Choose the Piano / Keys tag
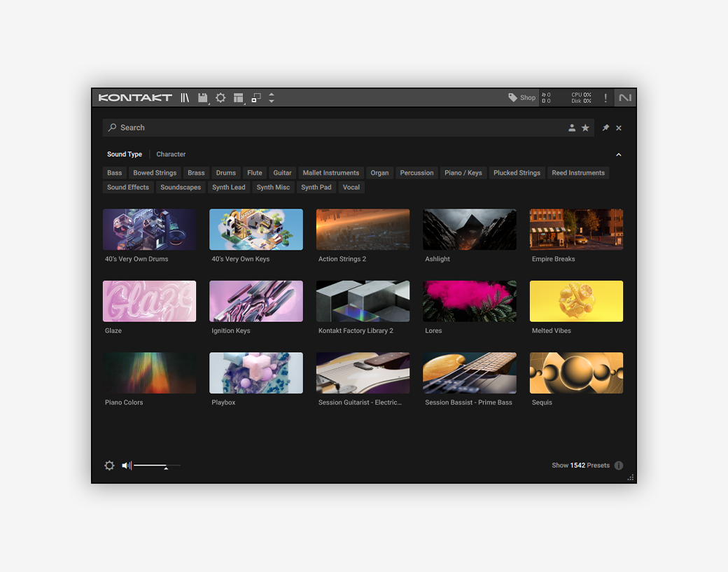This screenshot has height=572, width=728. (463, 173)
